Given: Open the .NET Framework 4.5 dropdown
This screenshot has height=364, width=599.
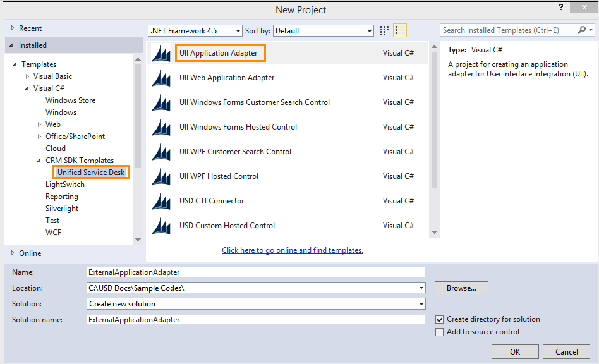Looking at the screenshot, I should click(x=237, y=30).
